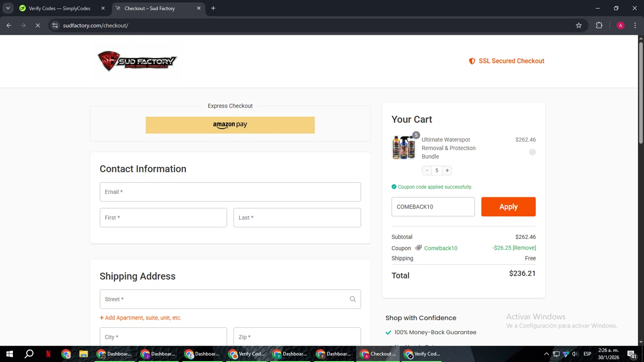Switch to Verify Codes — SimplyCodes tab

60,8
